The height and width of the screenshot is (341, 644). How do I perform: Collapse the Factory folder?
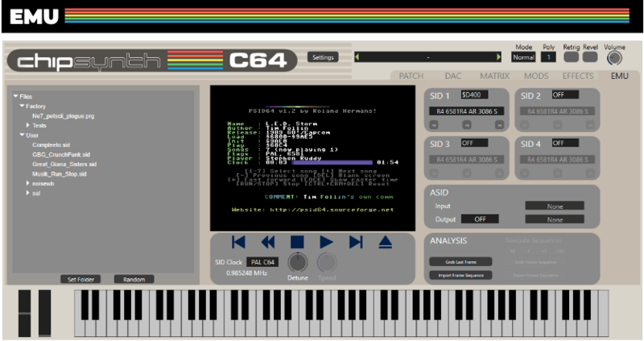click(x=23, y=106)
